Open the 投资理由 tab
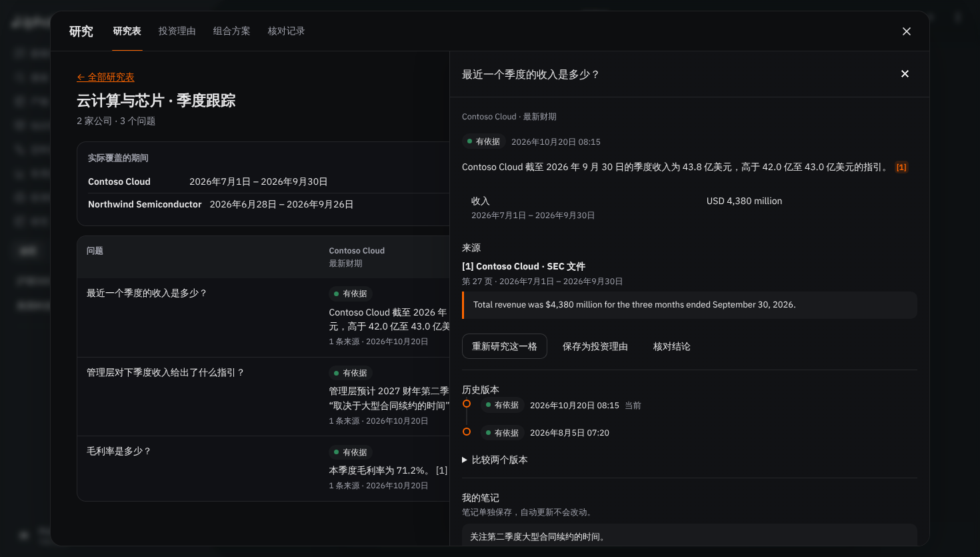The image size is (980, 557). click(177, 31)
